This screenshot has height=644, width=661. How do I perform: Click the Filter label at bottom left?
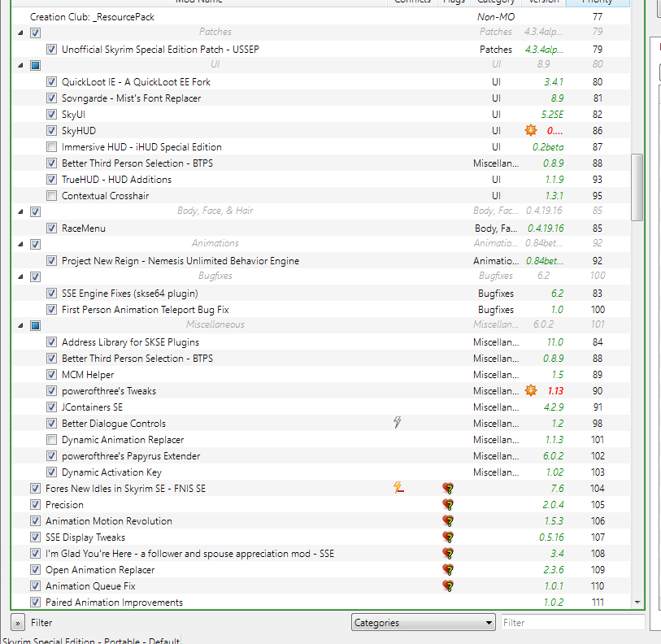tap(41, 623)
